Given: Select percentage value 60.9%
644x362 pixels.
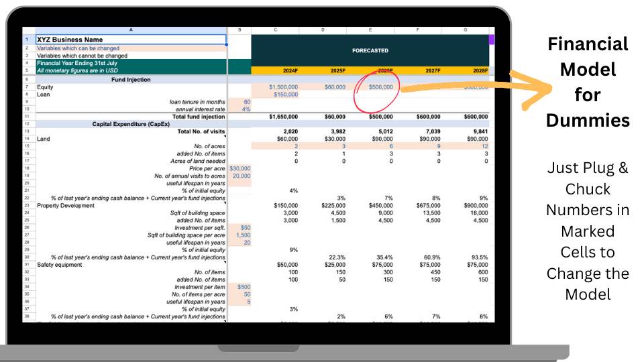Looking at the screenshot, I should click(432, 257).
